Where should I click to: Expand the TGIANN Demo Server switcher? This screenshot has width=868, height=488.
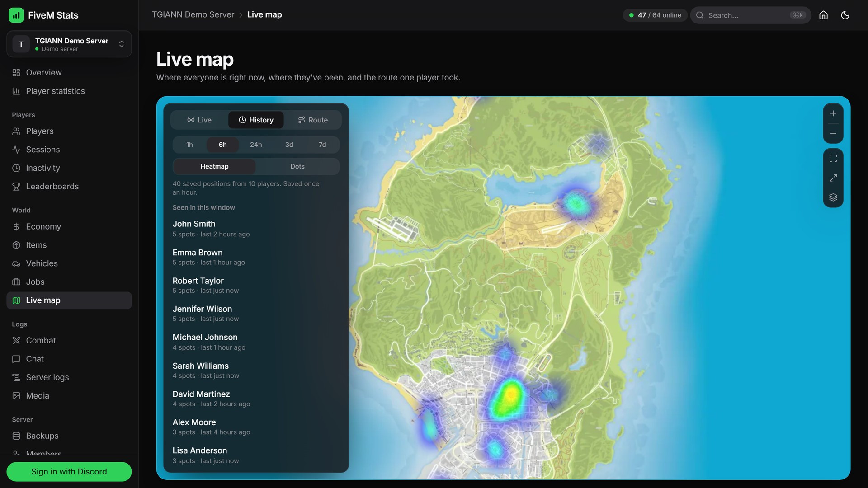coord(69,44)
